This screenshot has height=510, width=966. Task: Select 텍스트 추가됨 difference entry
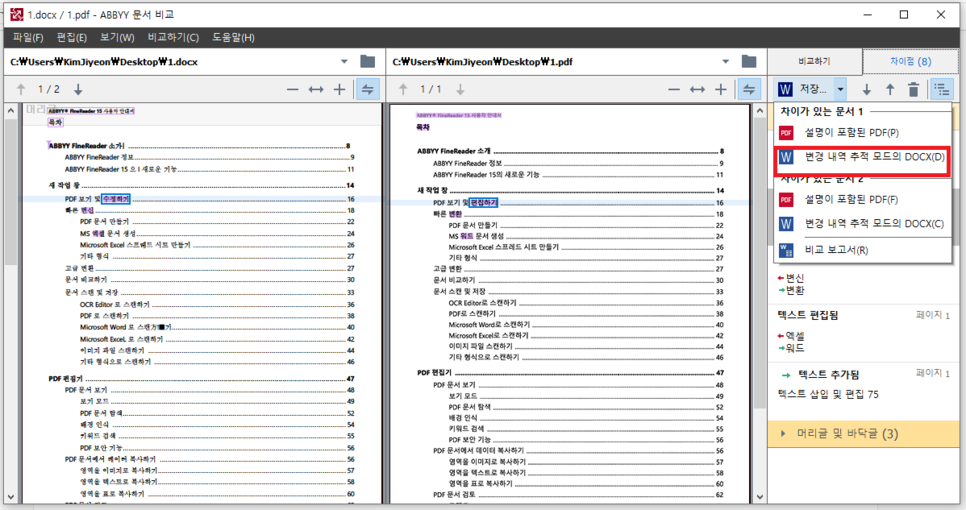863,384
